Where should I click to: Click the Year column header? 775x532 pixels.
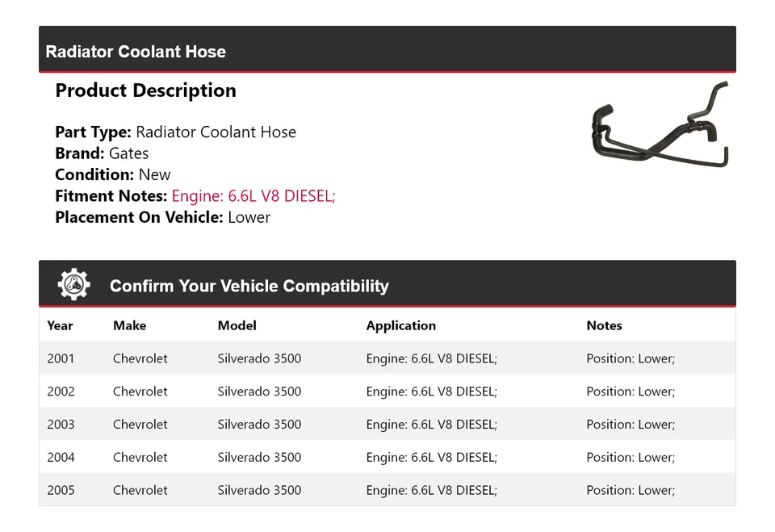[60, 325]
